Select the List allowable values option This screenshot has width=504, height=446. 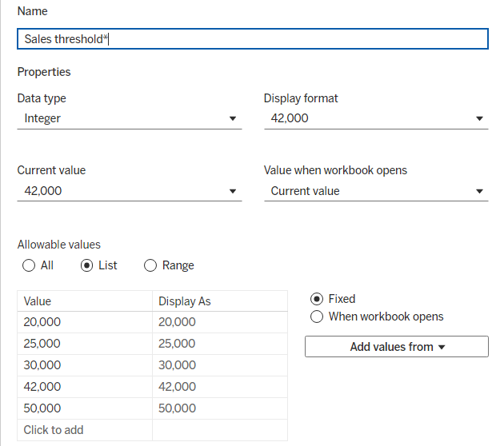pyautogui.click(x=87, y=265)
